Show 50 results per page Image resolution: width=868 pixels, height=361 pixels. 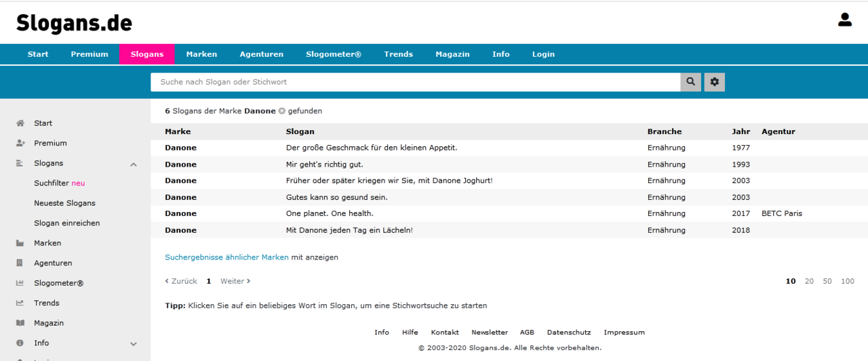[x=827, y=281]
